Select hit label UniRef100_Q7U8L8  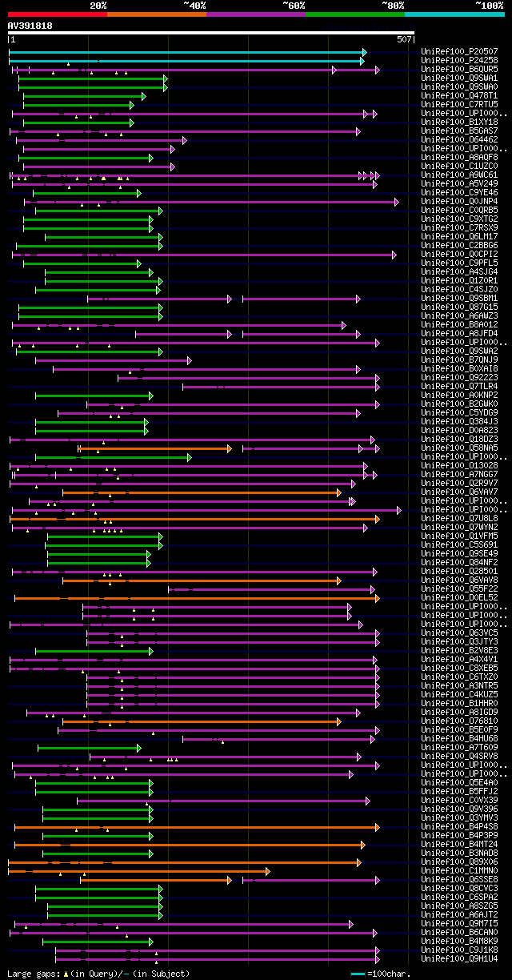pos(459,518)
